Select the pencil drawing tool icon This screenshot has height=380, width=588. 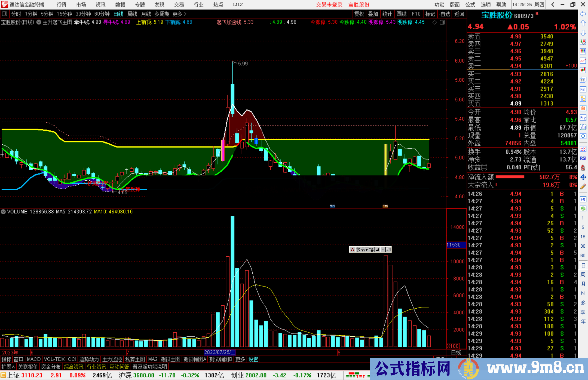point(583,187)
